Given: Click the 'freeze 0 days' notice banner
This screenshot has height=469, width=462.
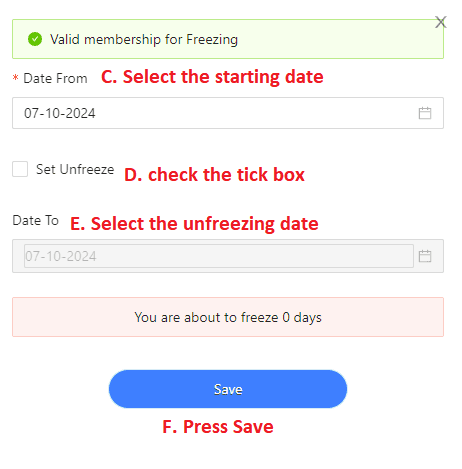Looking at the screenshot, I should (x=228, y=317).
